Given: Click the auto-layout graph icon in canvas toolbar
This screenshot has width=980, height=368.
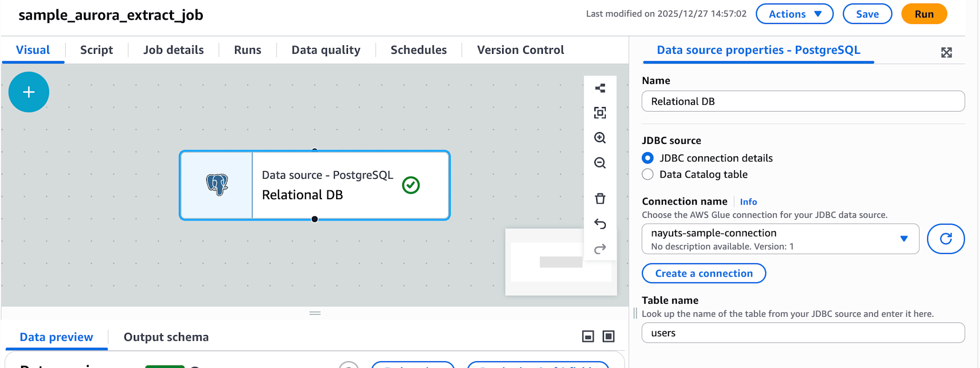Looking at the screenshot, I should point(600,88).
